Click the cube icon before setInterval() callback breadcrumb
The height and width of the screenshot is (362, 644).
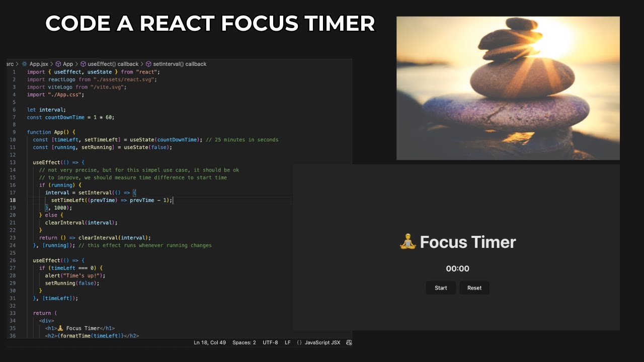(x=148, y=64)
